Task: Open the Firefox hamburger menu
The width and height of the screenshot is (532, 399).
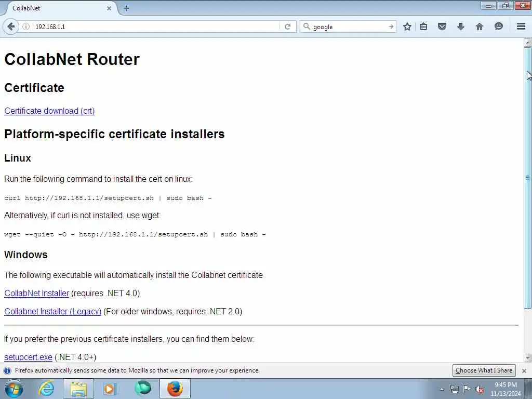Action: [x=521, y=26]
